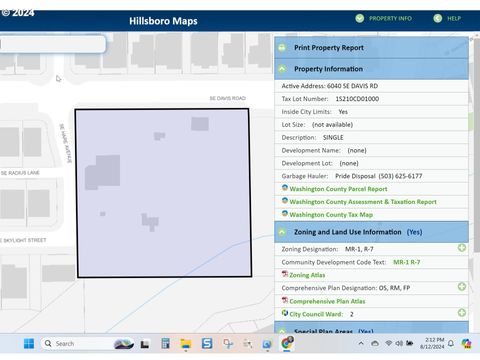The image size is (480, 360).
Task: Expand the Zoning Designation plus icon
Action: tap(462, 248)
